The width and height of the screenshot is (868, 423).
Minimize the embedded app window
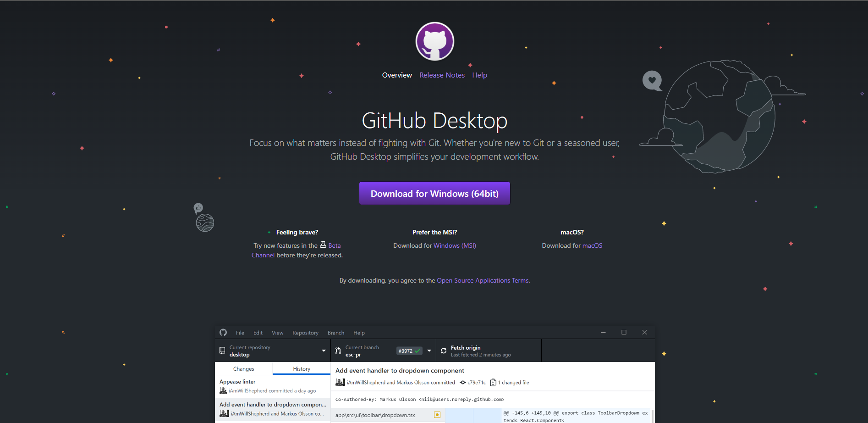coord(603,332)
